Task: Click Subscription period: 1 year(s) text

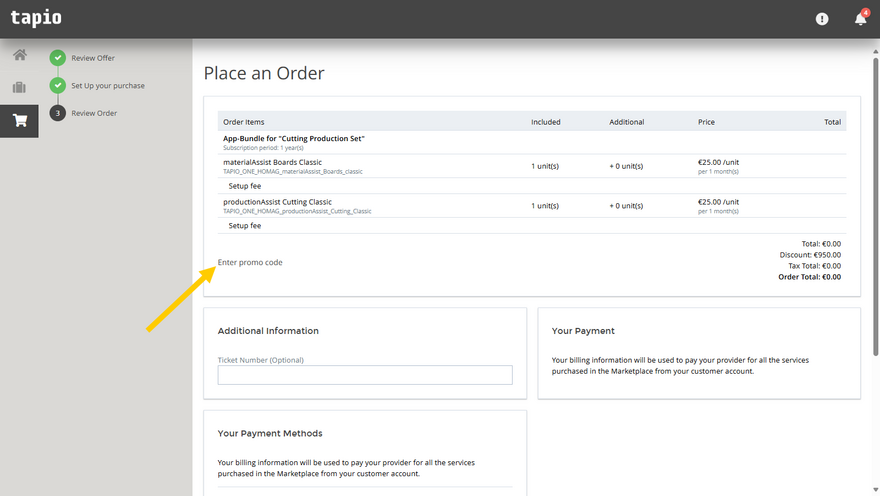Action: (x=263, y=148)
